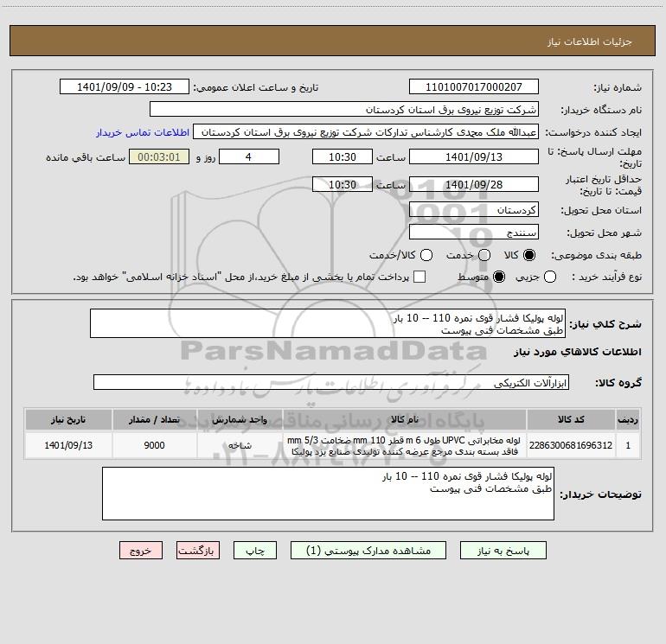Click the ردیف column header

coord(628,419)
